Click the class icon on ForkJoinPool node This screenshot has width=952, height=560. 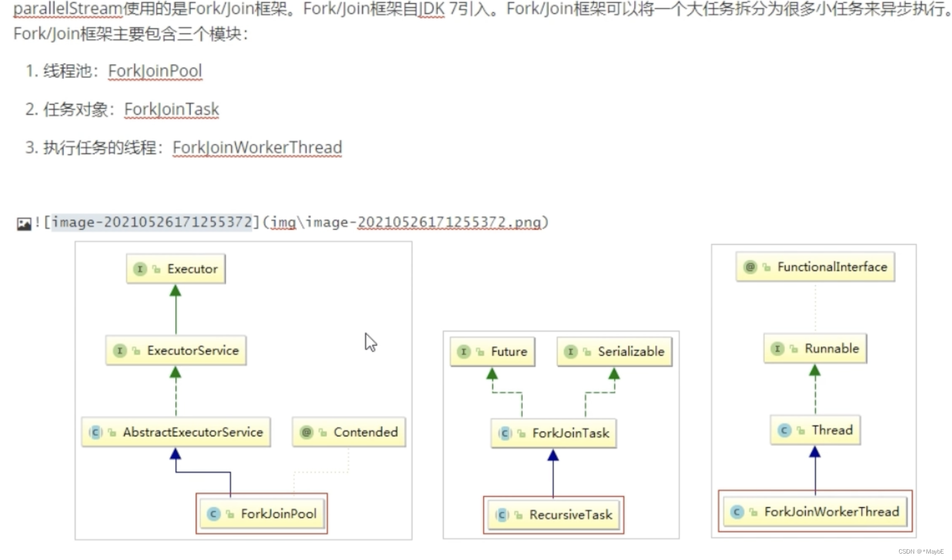[x=213, y=514]
